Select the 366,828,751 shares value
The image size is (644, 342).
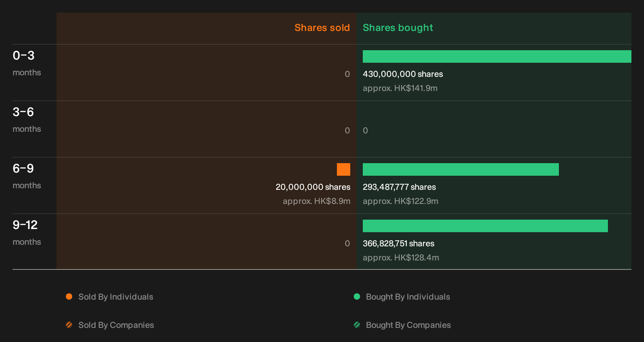tap(398, 244)
